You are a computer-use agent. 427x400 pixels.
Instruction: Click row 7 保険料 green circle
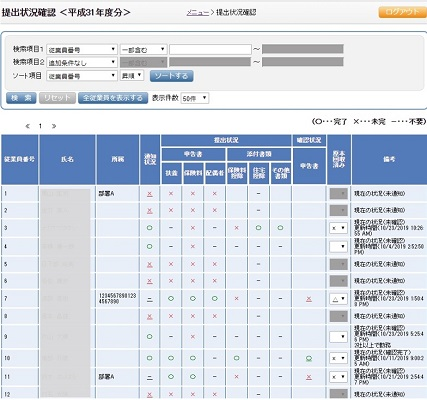[x=193, y=299]
